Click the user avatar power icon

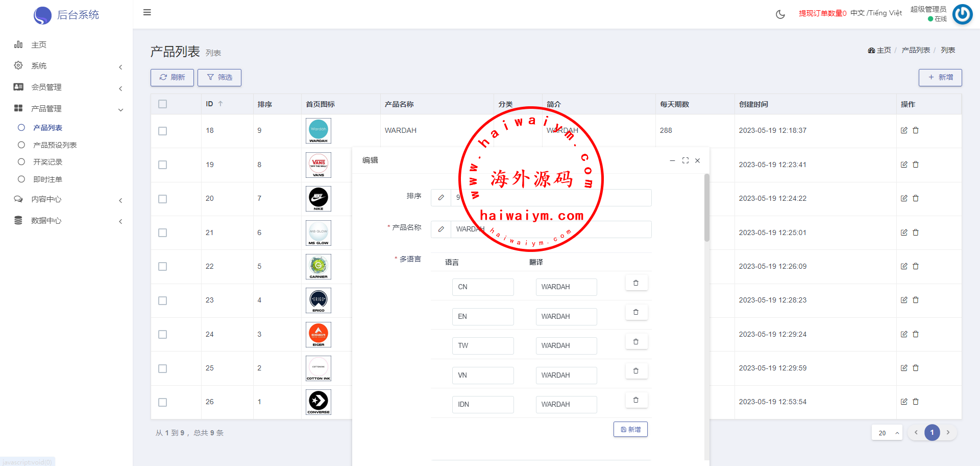tap(963, 14)
